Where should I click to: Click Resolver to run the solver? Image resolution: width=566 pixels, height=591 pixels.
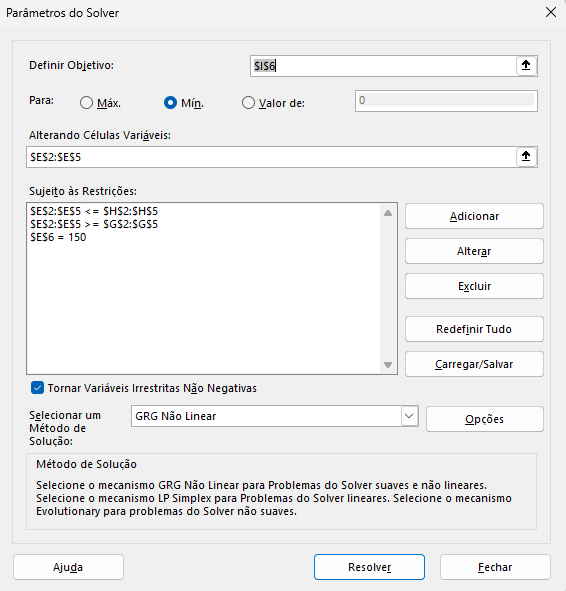(369, 567)
